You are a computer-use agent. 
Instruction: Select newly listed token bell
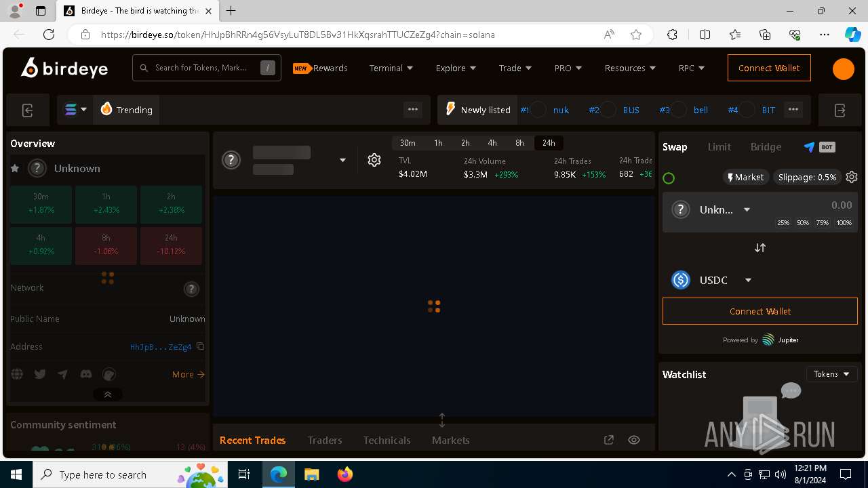click(701, 110)
